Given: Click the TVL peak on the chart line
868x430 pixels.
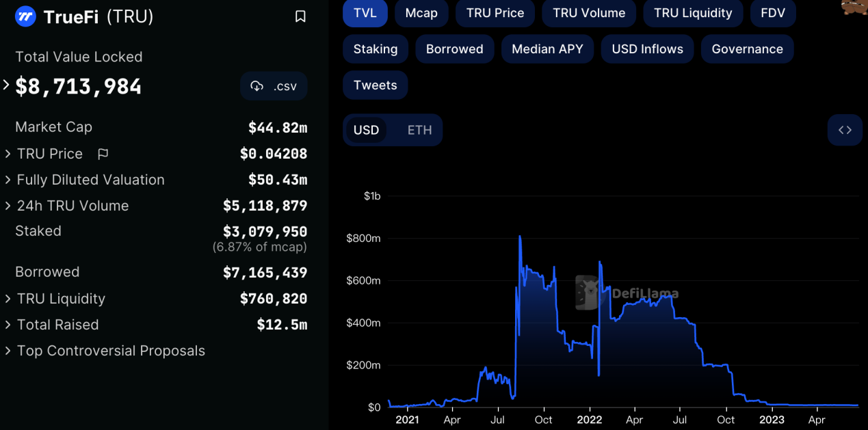Looking at the screenshot, I should pyautogui.click(x=520, y=237).
